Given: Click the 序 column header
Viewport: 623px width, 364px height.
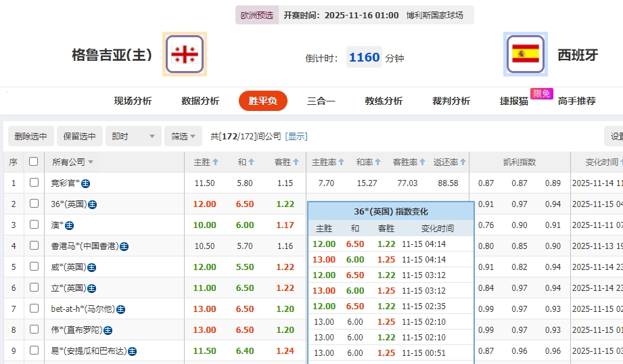Looking at the screenshot, I should tap(14, 162).
